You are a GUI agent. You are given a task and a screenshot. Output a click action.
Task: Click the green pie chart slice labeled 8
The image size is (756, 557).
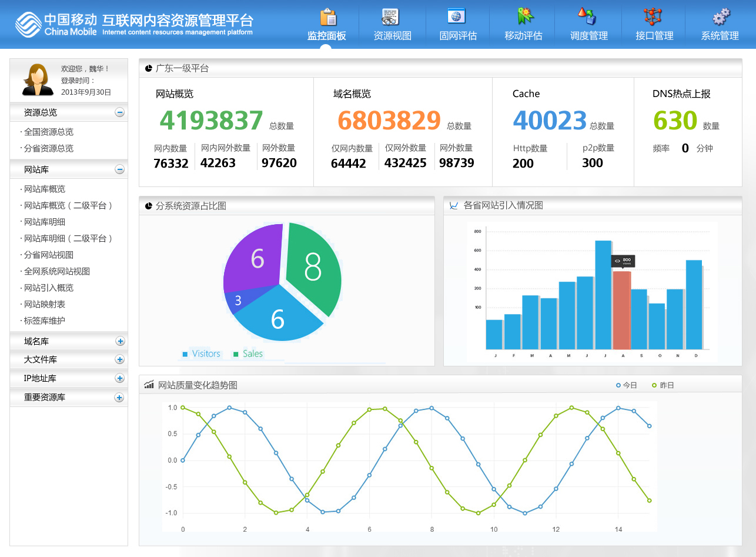click(x=314, y=268)
